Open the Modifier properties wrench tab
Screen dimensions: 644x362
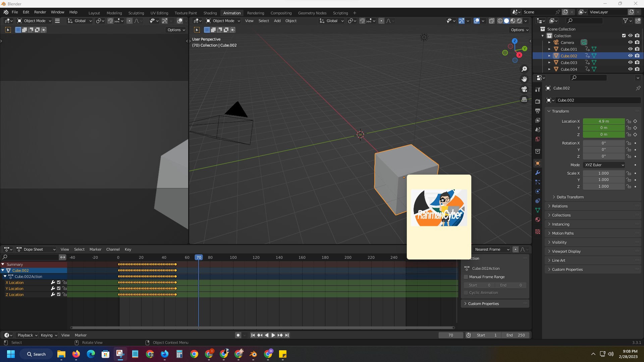538,173
